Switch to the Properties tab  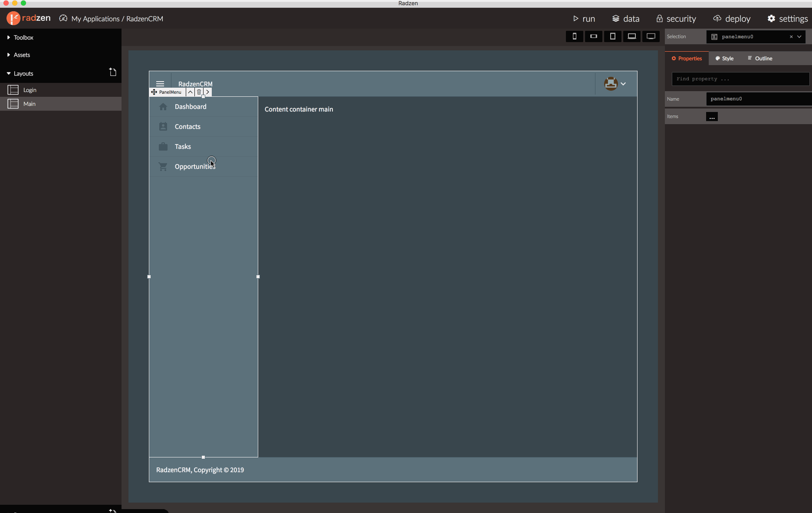pos(687,59)
